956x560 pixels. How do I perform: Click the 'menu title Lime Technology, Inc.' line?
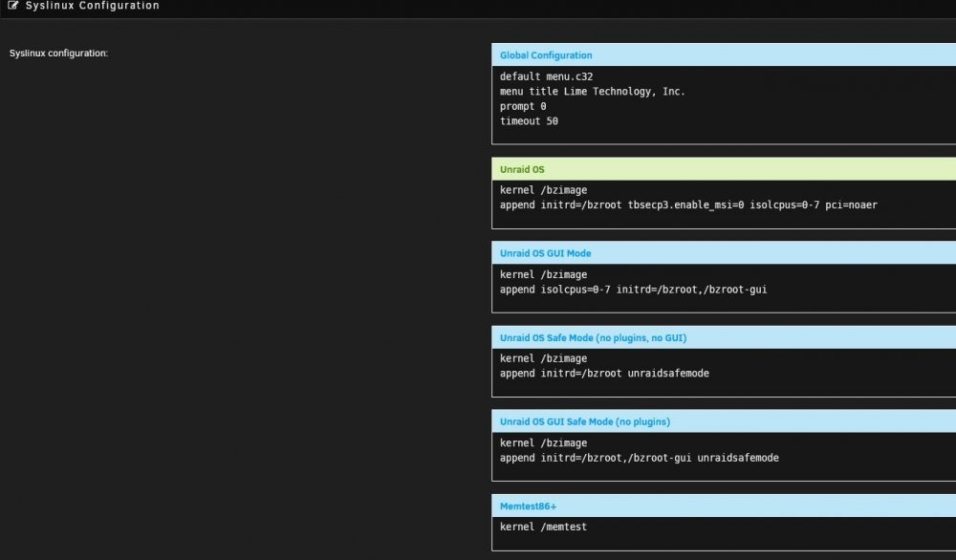tap(592, 92)
